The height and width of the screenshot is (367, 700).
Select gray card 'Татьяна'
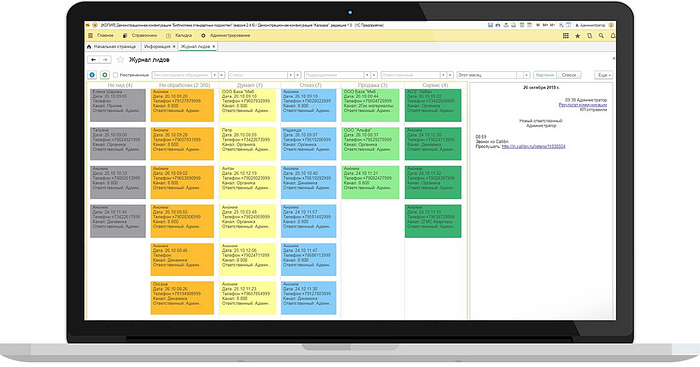pos(118,144)
